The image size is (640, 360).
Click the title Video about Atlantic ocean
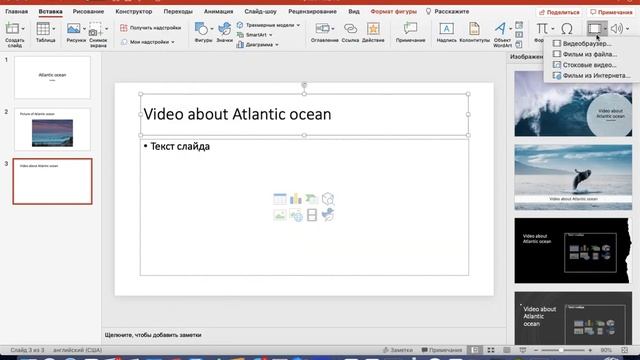tap(237, 114)
